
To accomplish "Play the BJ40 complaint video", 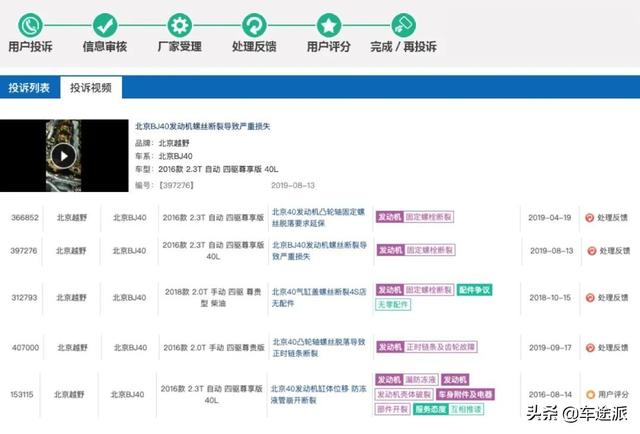I will point(64,156).
